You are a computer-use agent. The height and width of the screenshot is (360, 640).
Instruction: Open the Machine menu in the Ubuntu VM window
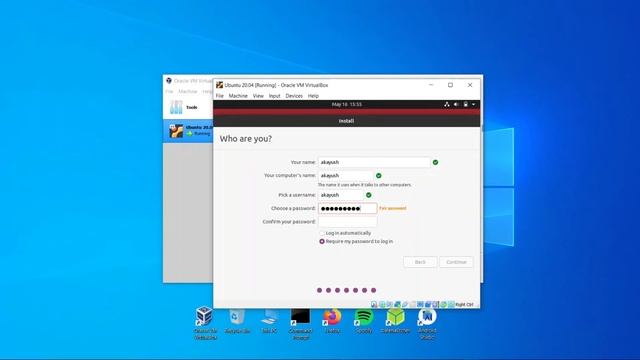tap(238, 96)
